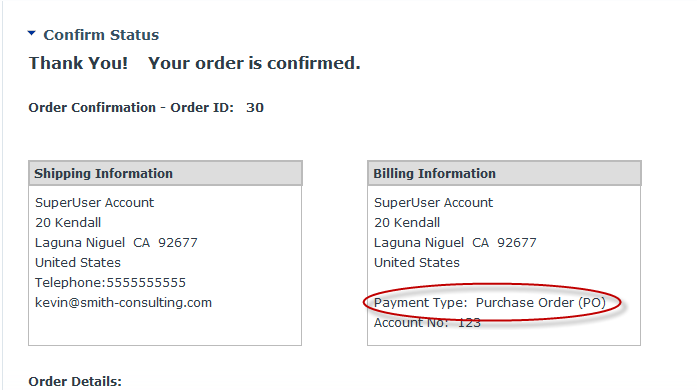Click shipping street 20 Kendall
Image resolution: width=697 pixels, height=390 pixels.
coord(68,223)
